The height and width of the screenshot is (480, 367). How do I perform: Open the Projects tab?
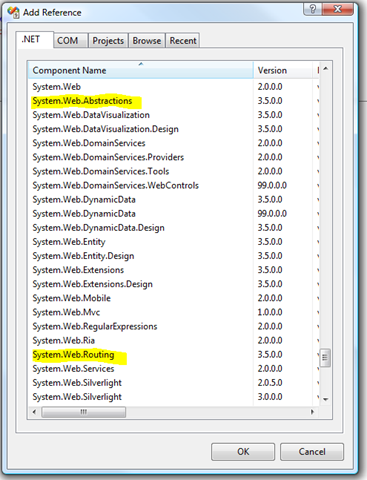tap(108, 40)
